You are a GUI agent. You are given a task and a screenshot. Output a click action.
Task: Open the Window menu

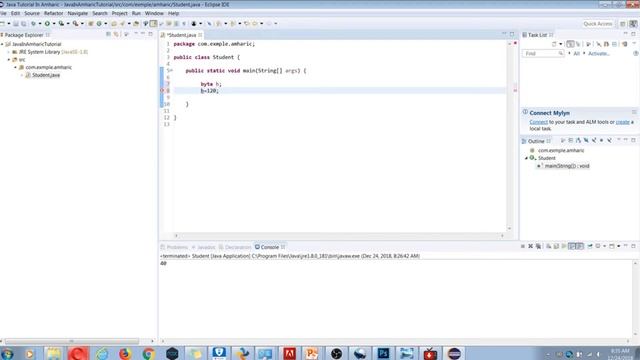click(x=154, y=13)
